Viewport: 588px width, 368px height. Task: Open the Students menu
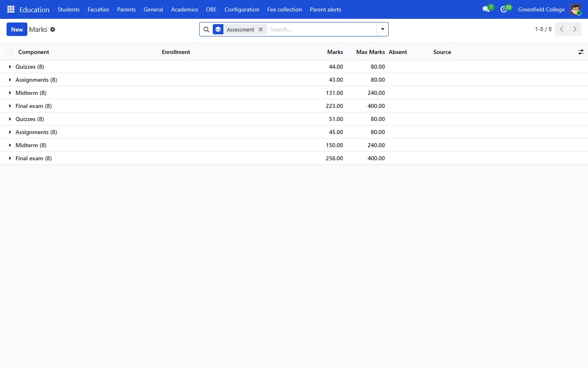tap(69, 9)
